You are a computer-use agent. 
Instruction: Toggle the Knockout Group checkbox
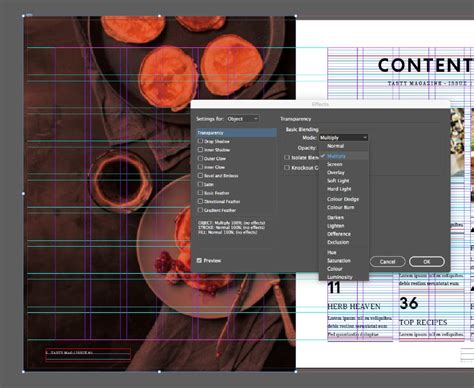pyautogui.click(x=287, y=168)
